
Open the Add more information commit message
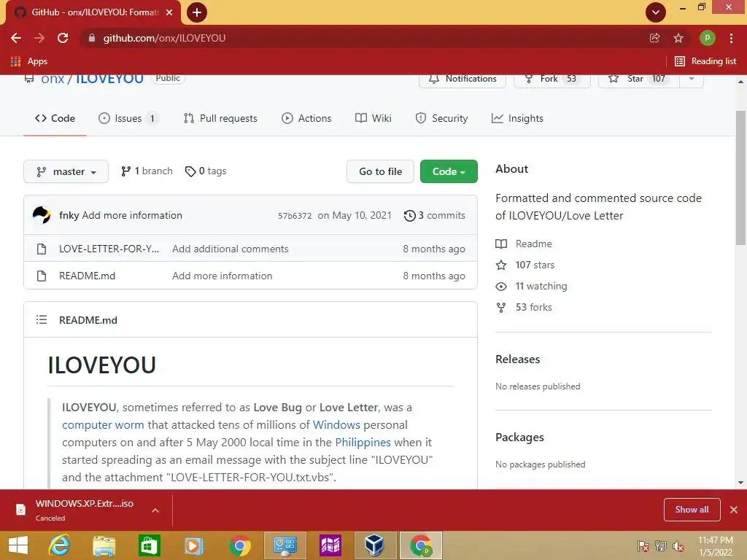coord(132,215)
